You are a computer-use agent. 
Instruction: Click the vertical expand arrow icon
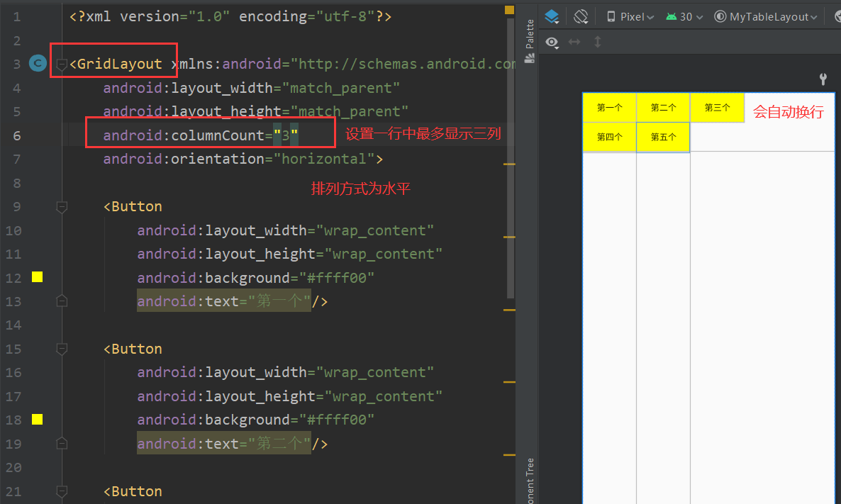click(598, 42)
